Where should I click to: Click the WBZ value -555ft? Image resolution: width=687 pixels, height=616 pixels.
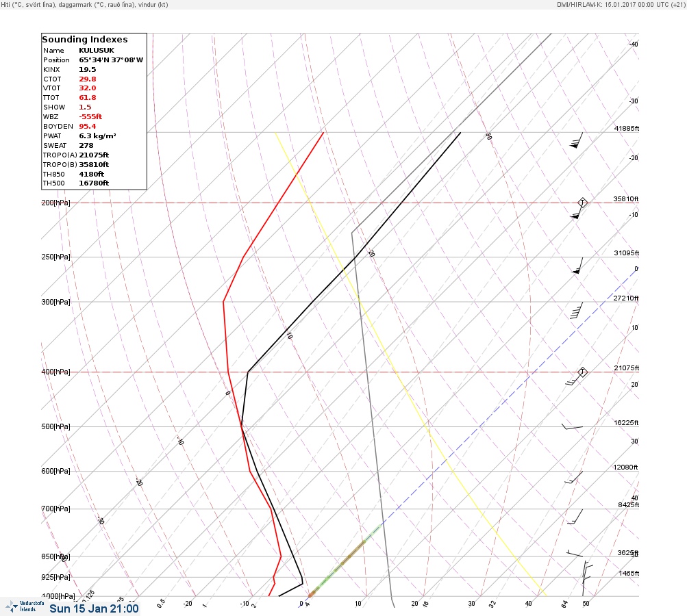90,116
